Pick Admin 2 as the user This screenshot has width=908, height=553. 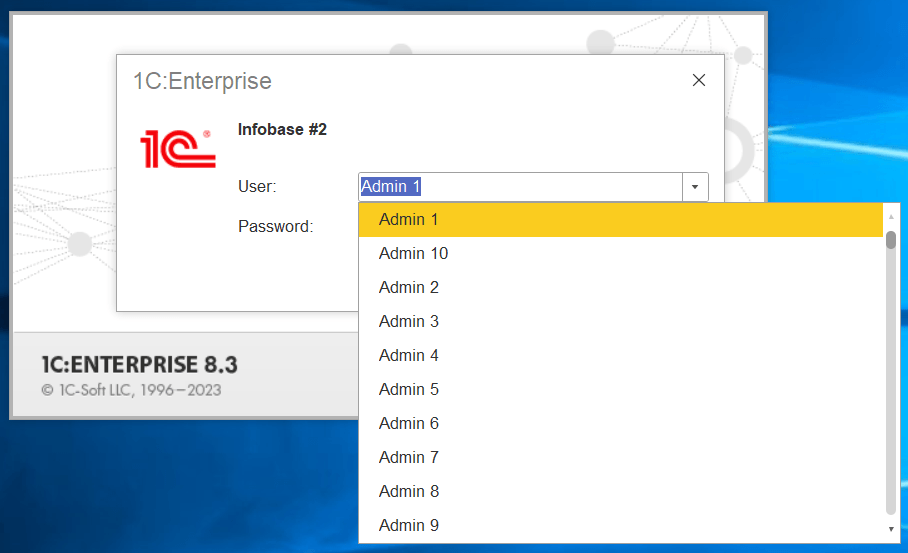coord(409,288)
